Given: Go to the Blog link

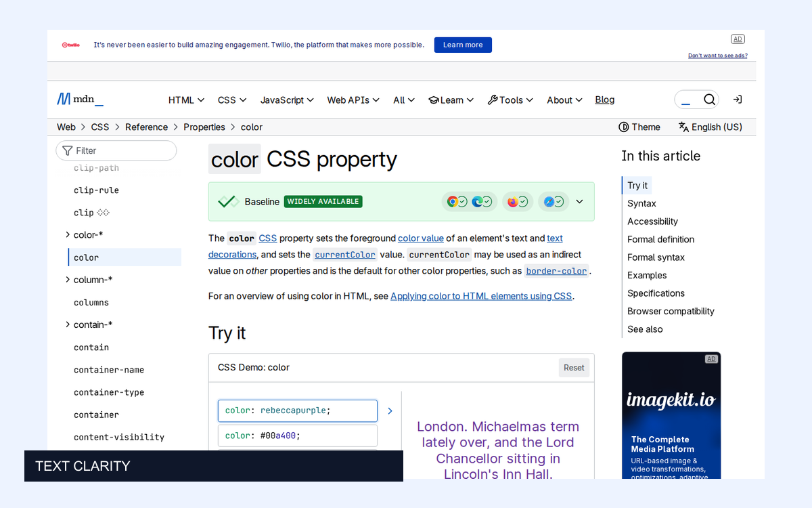Looking at the screenshot, I should tap(605, 100).
